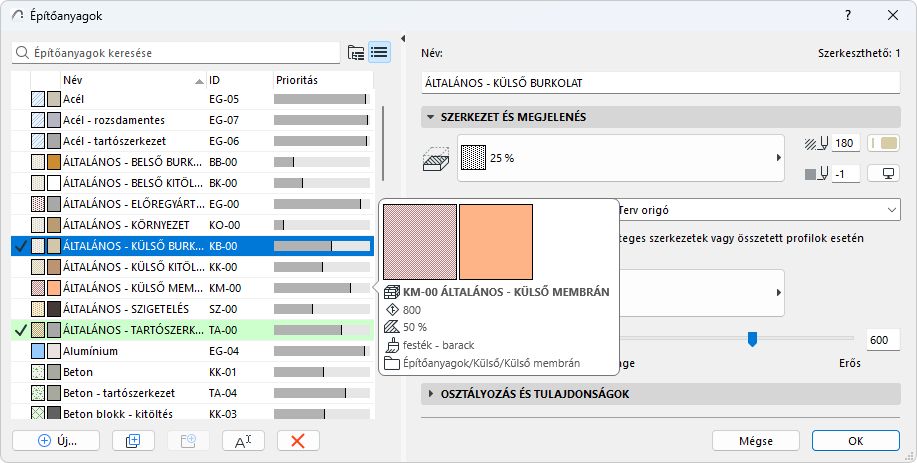Collapse the left list panel arrow
This screenshot has width=917, height=463.
pyautogui.click(x=402, y=39)
